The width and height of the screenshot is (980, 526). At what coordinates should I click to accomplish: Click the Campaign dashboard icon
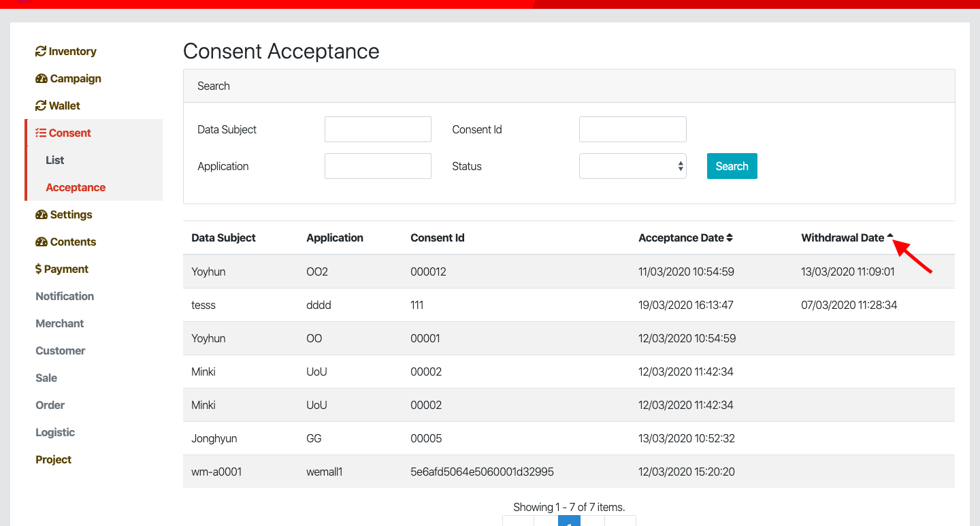(x=42, y=79)
